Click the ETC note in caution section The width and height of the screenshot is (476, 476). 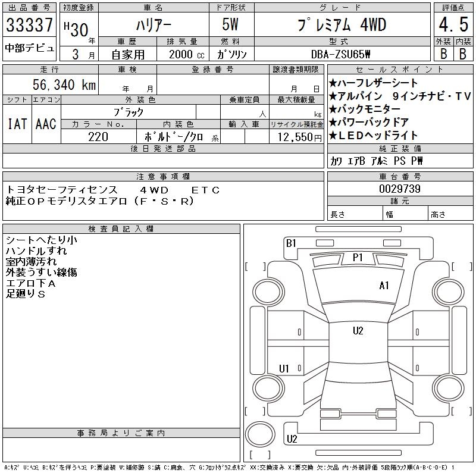(205, 190)
